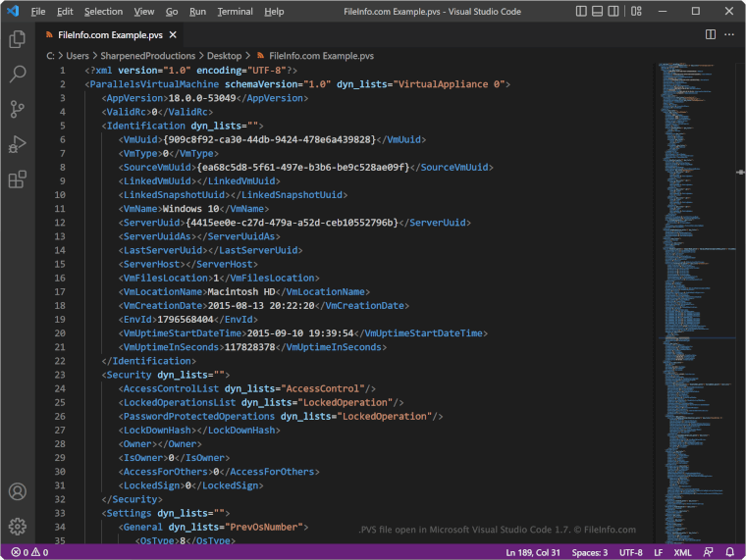Open the Extensions view
Image resolution: width=746 pixels, height=560 pixels.
[x=17, y=179]
